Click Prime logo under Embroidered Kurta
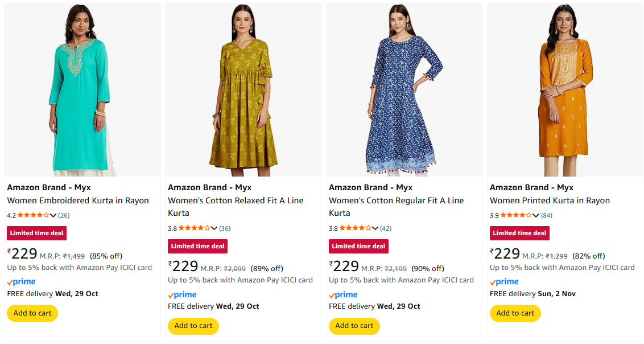 tap(22, 282)
